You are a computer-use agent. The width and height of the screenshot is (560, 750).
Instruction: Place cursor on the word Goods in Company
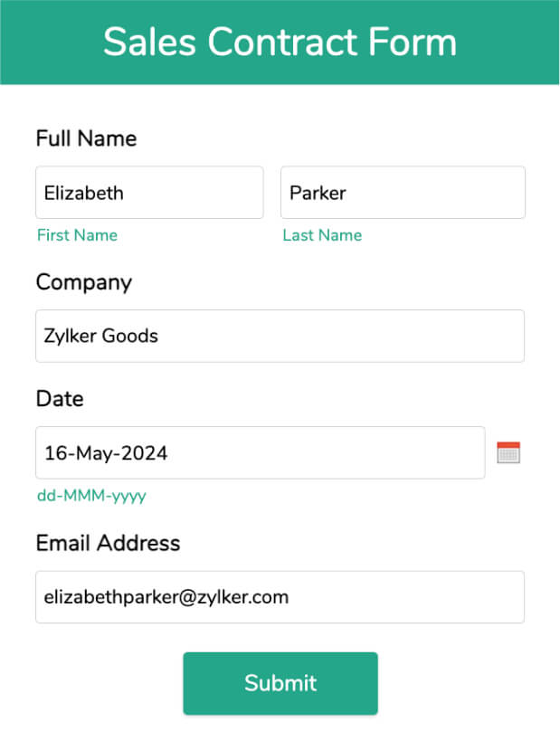130,336
